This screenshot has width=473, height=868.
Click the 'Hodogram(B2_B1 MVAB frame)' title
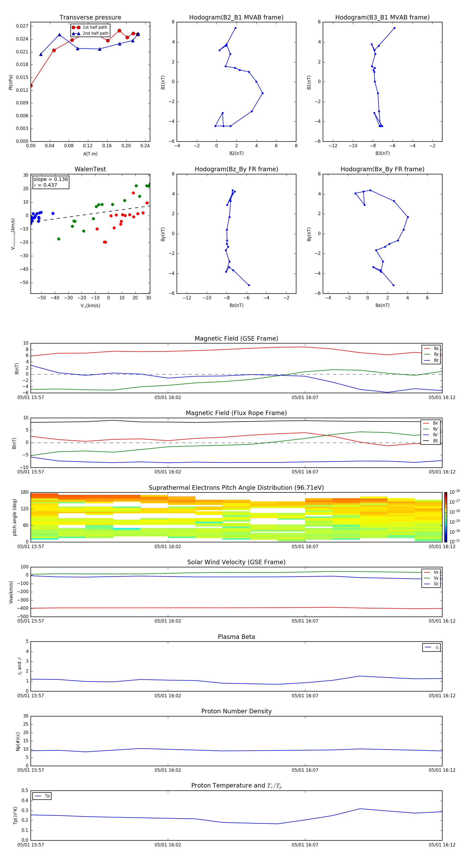(236, 17)
